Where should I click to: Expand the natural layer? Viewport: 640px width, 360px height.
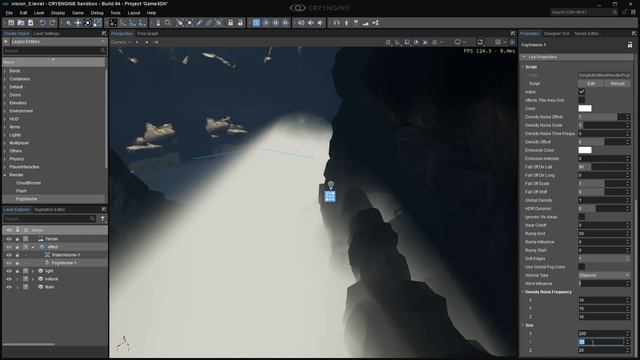click(33, 279)
